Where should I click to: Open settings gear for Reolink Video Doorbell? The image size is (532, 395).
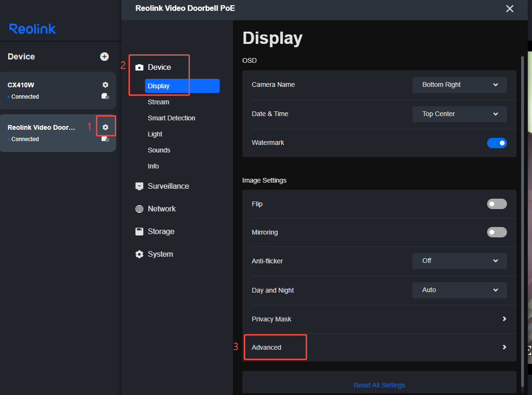point(105,127)
